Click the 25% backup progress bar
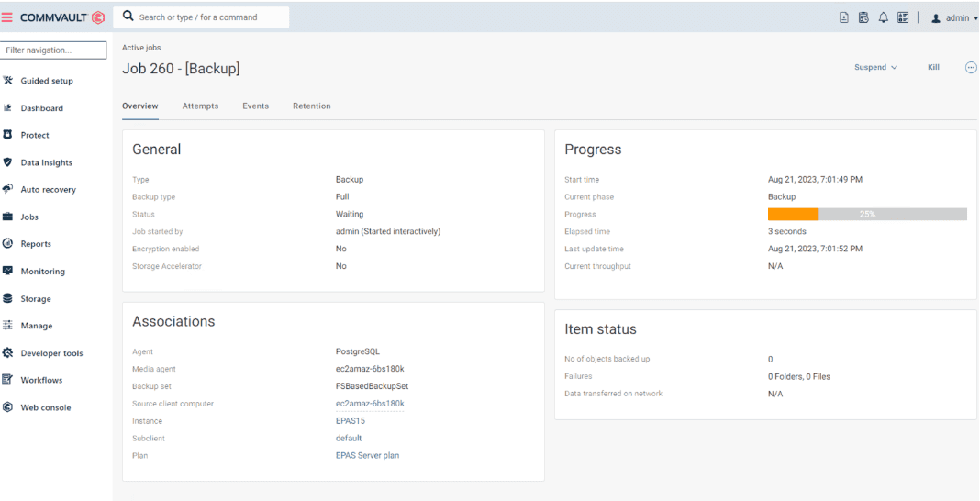 tap(866, 214)
